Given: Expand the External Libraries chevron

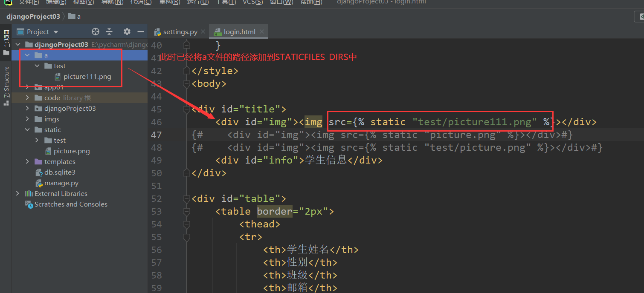Looking at the screenshot, I should (17, 194).
